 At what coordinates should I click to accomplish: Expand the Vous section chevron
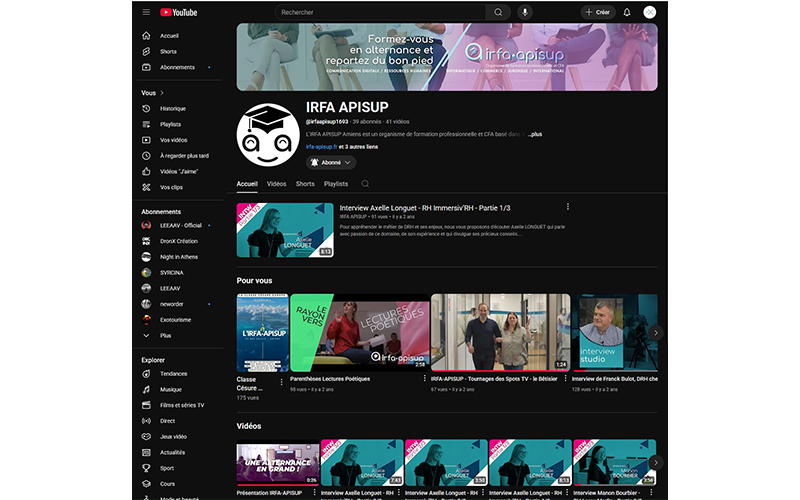pyautogui.click(x=162, y=93)
